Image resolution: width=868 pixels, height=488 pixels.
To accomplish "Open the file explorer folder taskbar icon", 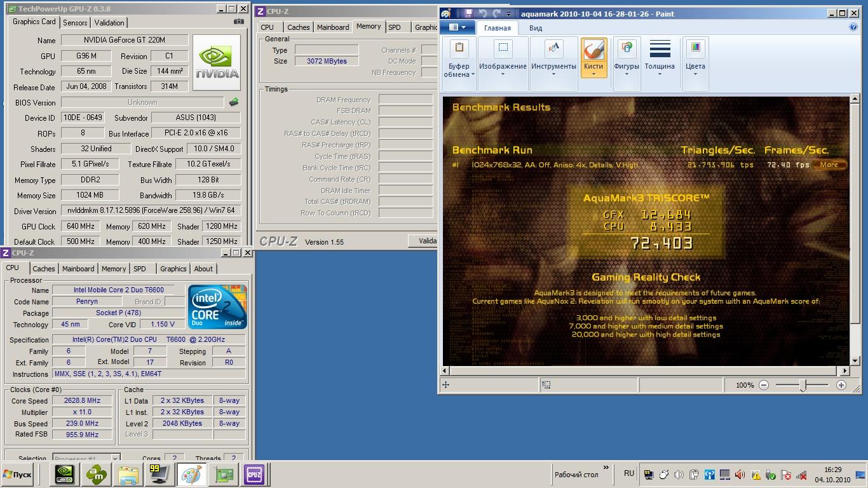I will coord(128,474).
